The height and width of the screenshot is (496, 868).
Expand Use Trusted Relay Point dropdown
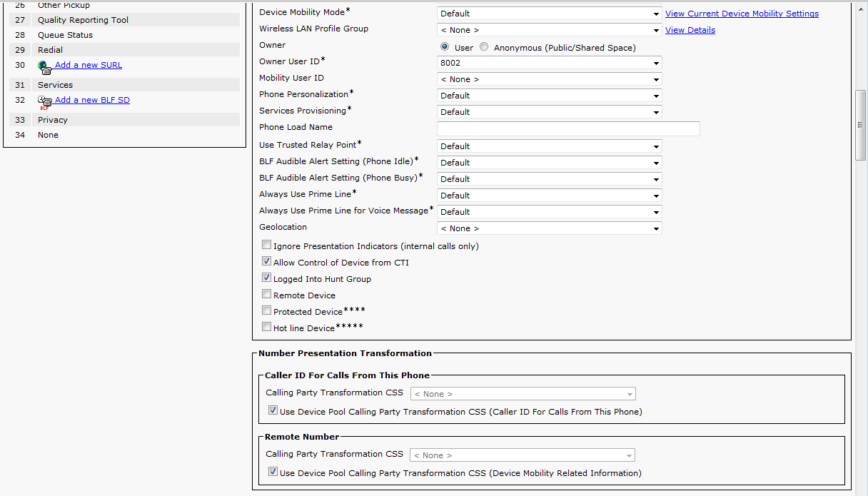pos(549,146)
